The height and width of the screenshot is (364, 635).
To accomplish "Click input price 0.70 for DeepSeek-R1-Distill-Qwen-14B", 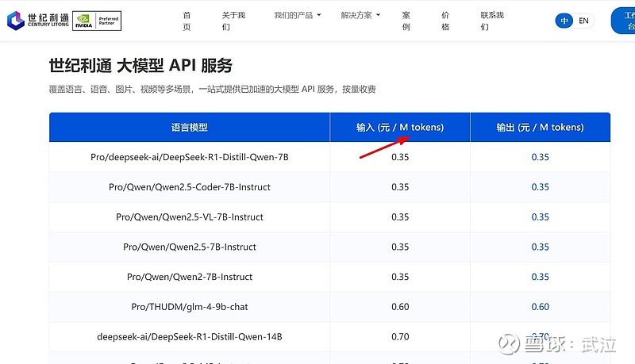I will pos(400,336).
